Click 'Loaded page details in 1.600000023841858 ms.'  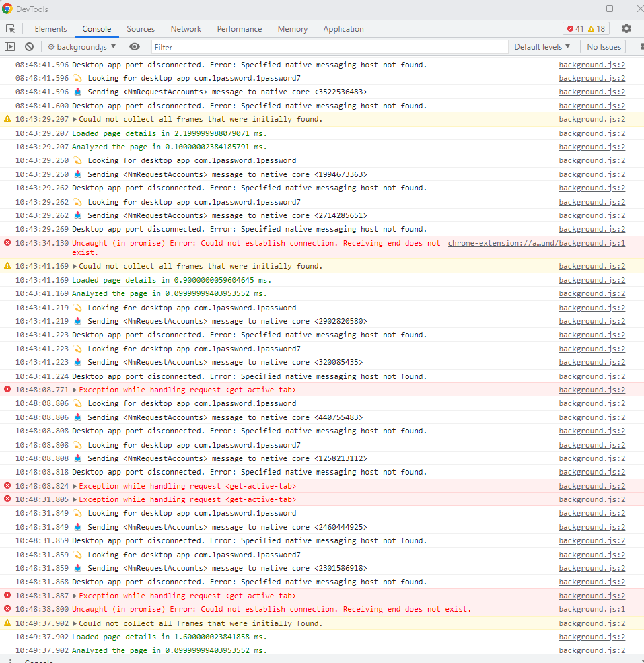pyautogui.click(x=170, y=637)
